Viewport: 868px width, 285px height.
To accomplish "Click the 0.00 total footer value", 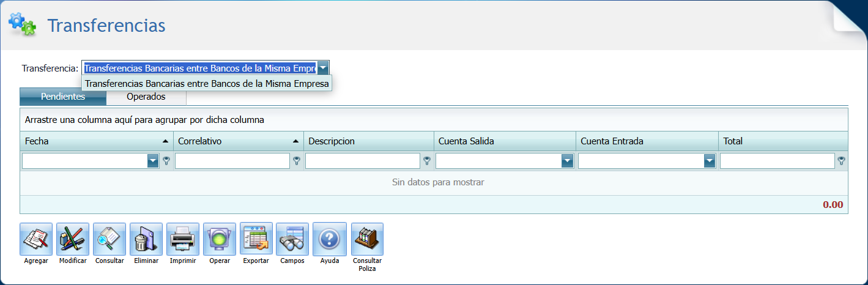I will [x=833, y=204].
